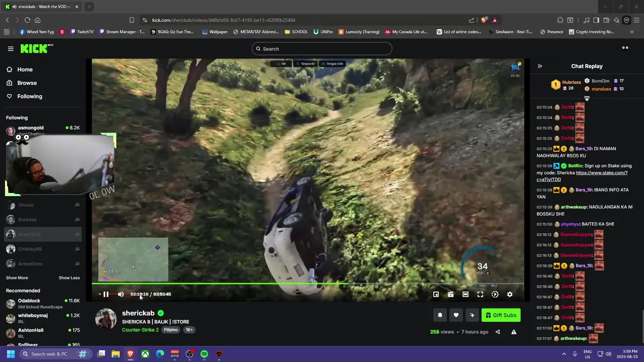Open the AshtonHall recommended channel

click(x=43, y=333)
